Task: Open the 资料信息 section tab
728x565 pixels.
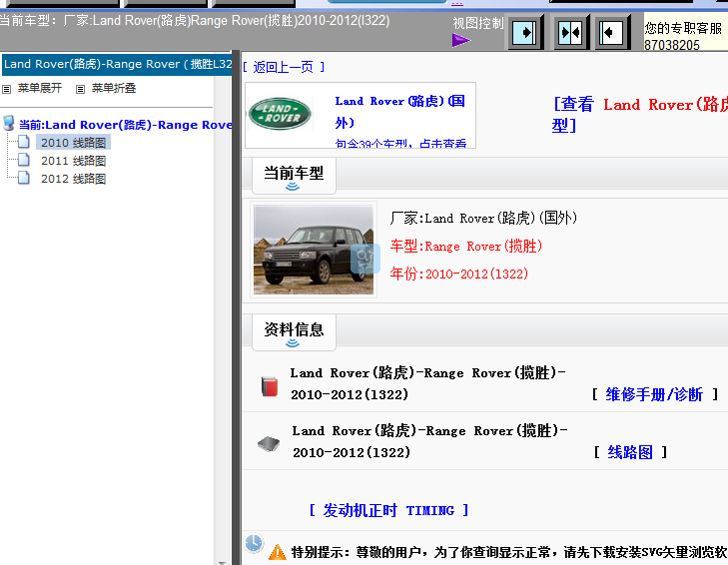Action: tap(294, 332)
